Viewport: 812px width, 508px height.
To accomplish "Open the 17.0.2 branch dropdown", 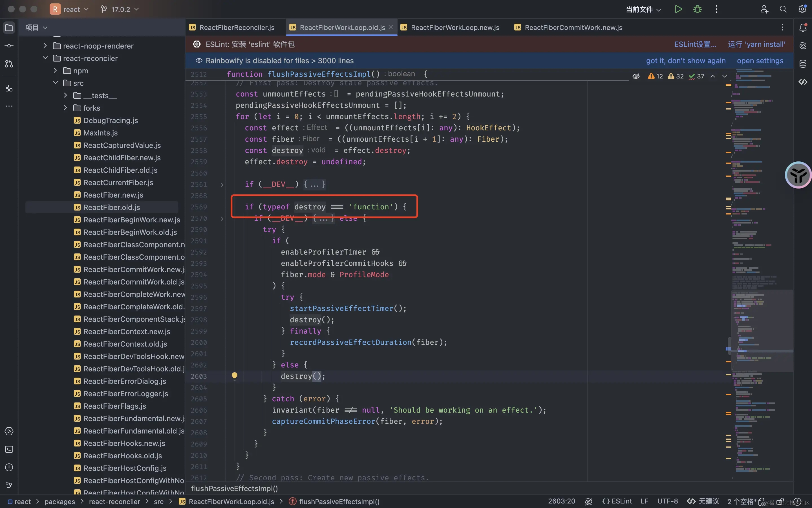I will [120, 9].
